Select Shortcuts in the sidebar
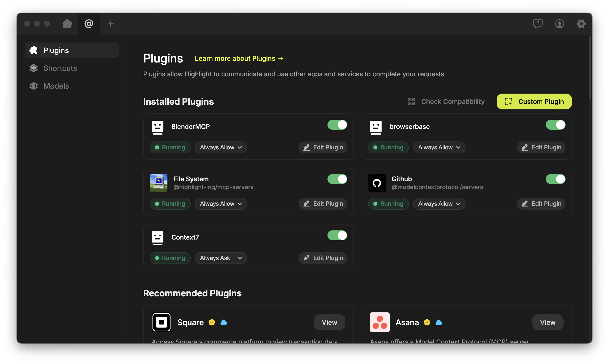This screenshot has width=609, height=364. click(x=60, y=68)
